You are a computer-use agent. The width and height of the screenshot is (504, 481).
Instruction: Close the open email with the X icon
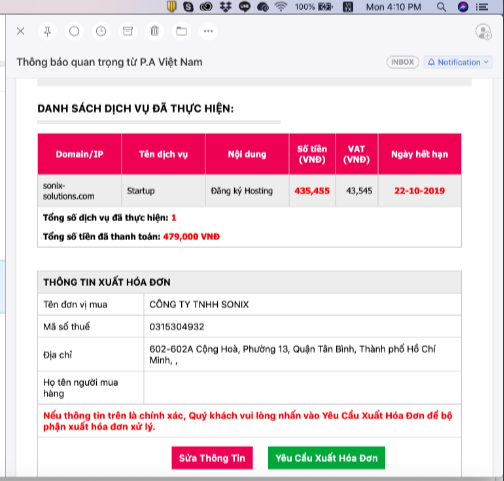pyautogui.click(x=21, y=31)
